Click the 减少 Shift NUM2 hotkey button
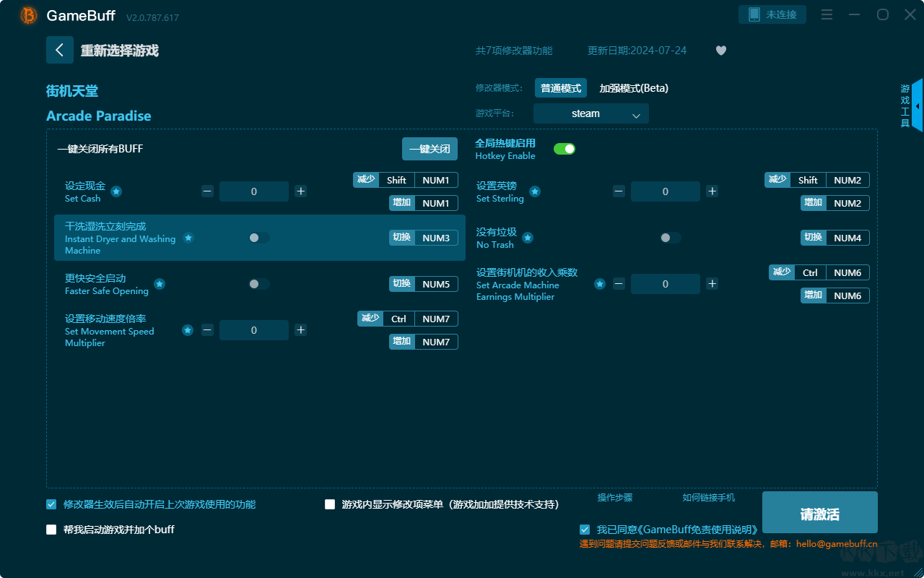This screenshot has width=924, height=578. pos(817,180)
